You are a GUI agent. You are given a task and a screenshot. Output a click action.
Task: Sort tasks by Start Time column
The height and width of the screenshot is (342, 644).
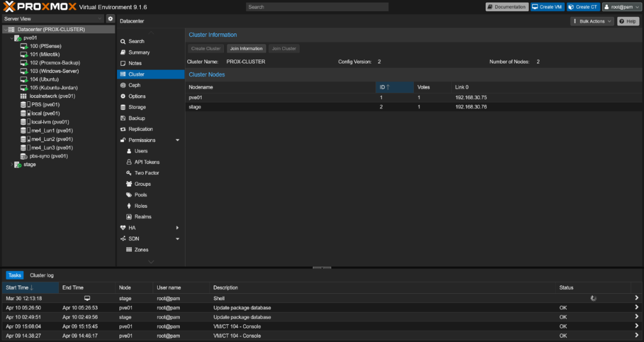[x=31, y=288]
